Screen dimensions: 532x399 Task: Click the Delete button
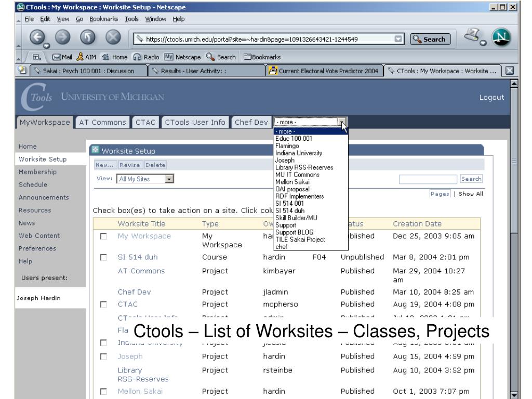pyautogui.click(x=155, y=165)
